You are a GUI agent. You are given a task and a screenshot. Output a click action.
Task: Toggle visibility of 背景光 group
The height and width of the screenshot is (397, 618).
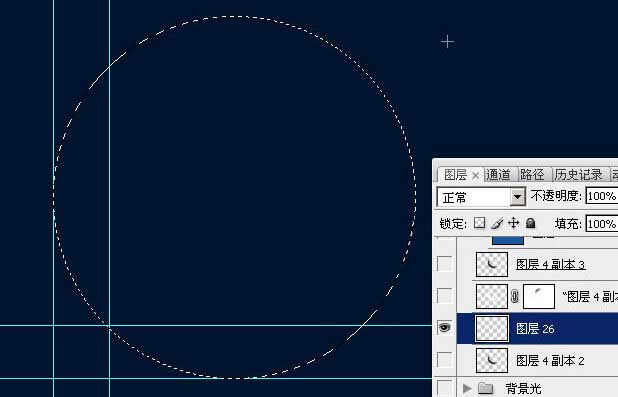444,388
